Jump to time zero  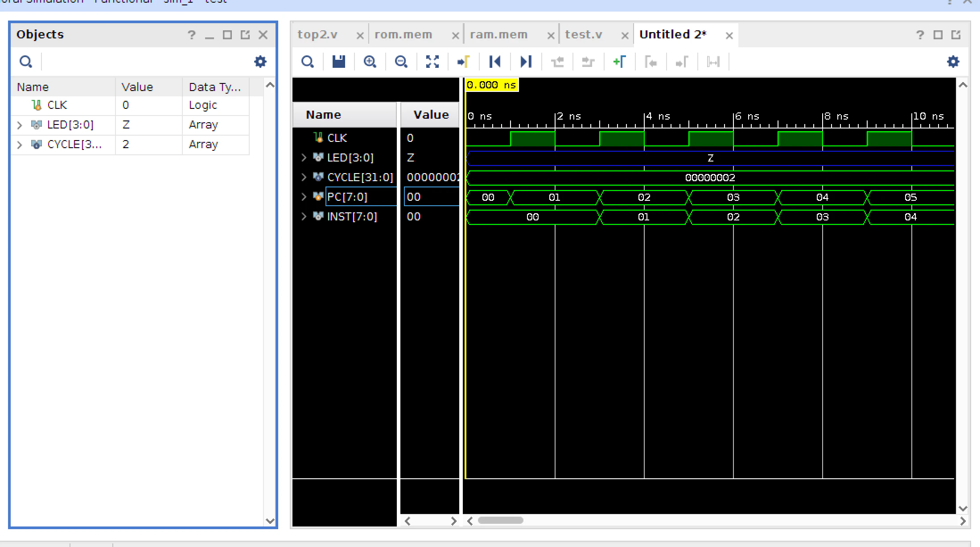pos(495,62)
